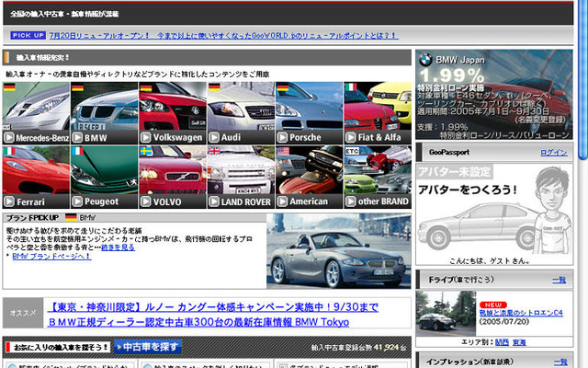This screenshot has width=588, height=368.
Task: Open the ルノー カングー campaign link
Action: pyautogui.click(x=213, y=307)
